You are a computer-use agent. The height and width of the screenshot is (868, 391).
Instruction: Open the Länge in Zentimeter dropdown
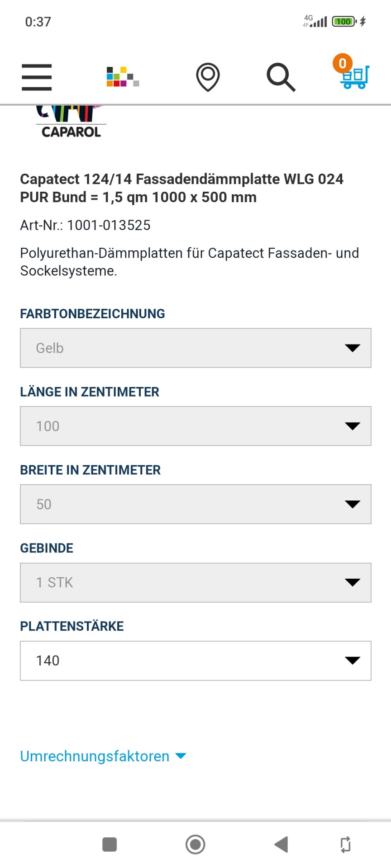(x=195, y=426)
